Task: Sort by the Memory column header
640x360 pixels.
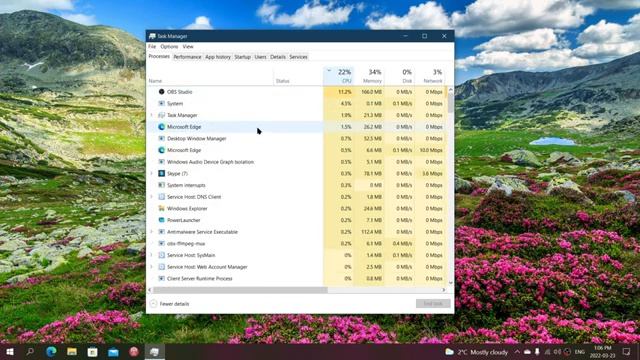Action: point(369,76)
